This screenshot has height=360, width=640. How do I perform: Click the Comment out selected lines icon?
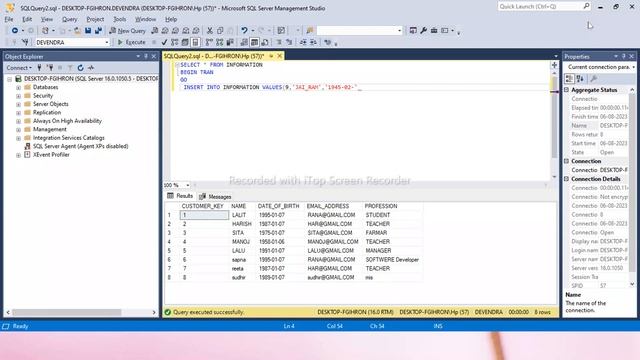(279, 42)
